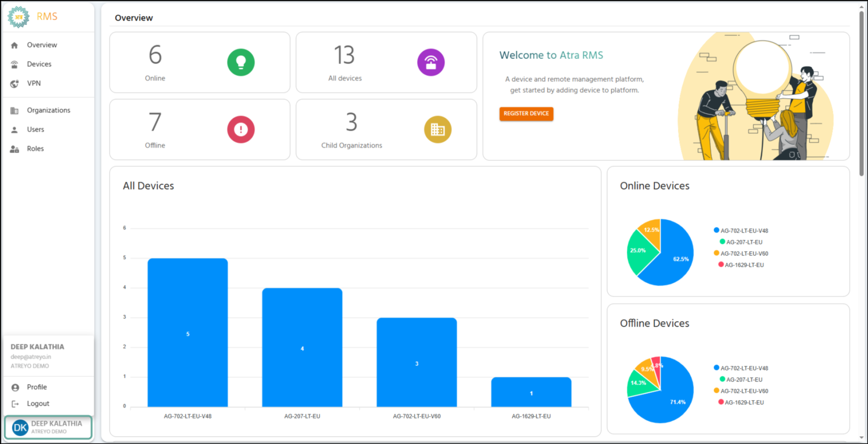The height and width of the screenshot is (444, 868).
Task: Open the Users menu item
Action: (x=35, y=129)
